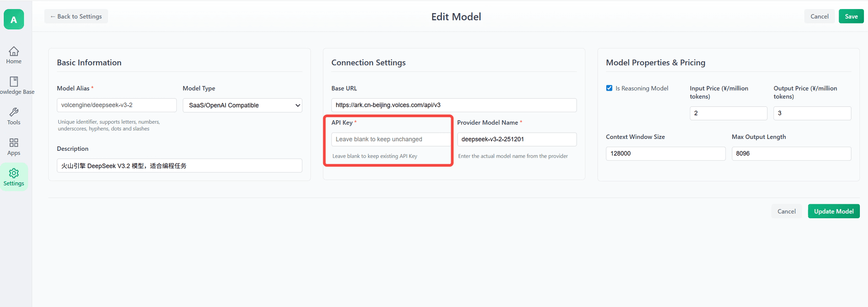
Task: Go back via Back to Settings
Action: (x=76, y=16)
